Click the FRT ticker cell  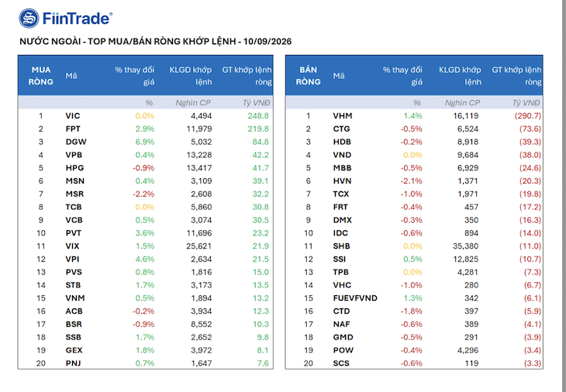[x=340, y=207]
